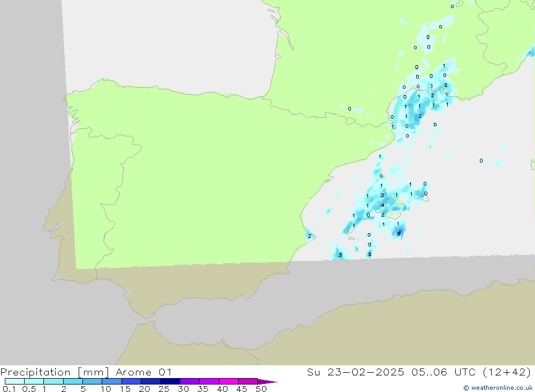The height and width of the screenshot is (392, 535).
Task: Click the '25' legend scale label
Action: tap(164, 389)
